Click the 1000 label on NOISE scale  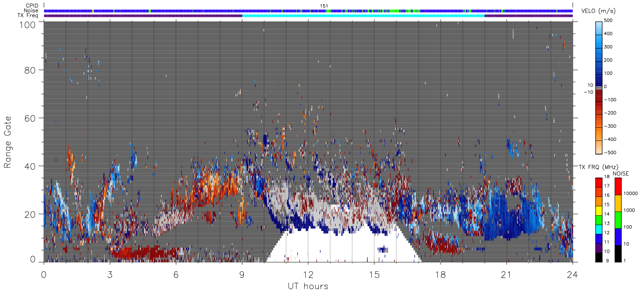click(x=628, y=211)
